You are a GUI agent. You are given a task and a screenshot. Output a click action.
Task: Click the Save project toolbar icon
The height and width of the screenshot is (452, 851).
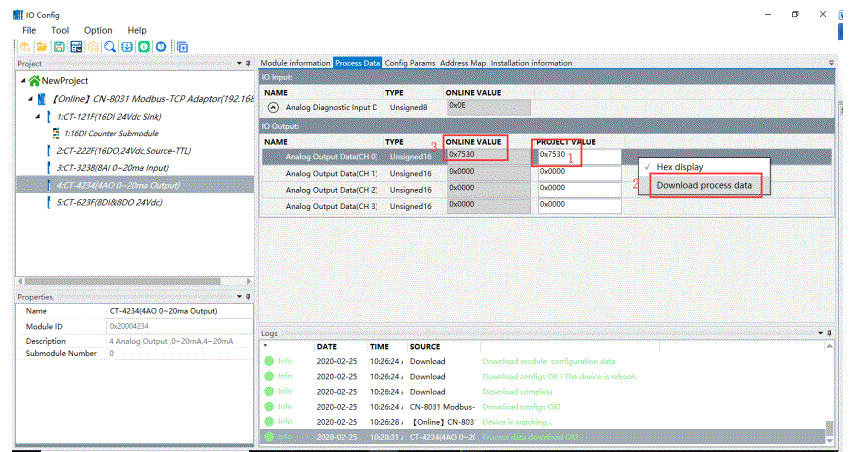(59, 47)
